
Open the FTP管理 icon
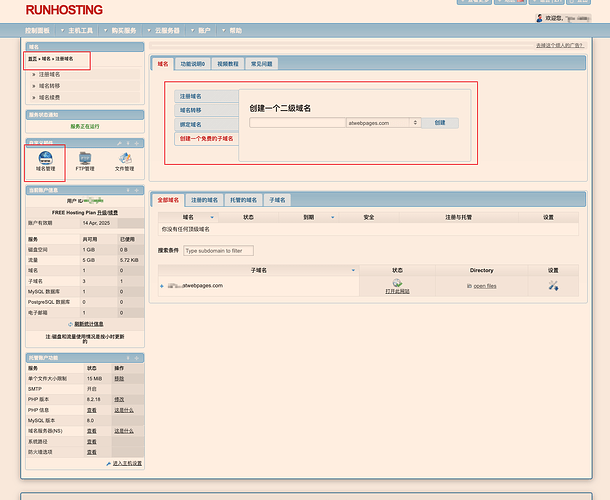point(85,161)
